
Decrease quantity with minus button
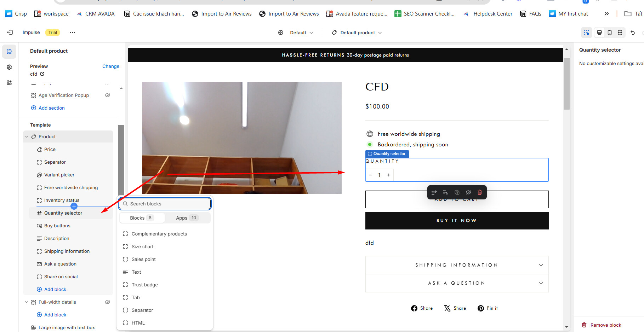pyautogui.click(x=371, y=175)
